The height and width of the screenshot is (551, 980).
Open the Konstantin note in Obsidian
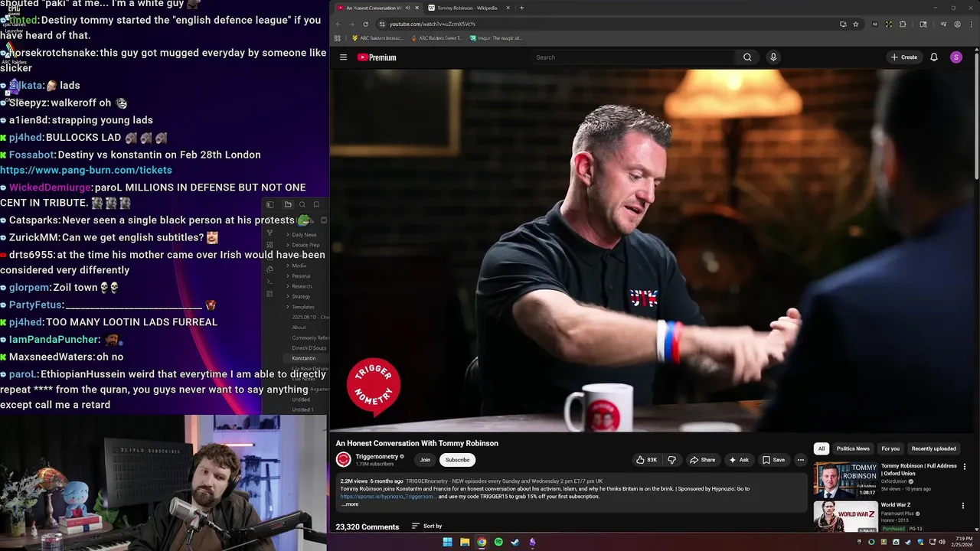click(x=303, y=358)
